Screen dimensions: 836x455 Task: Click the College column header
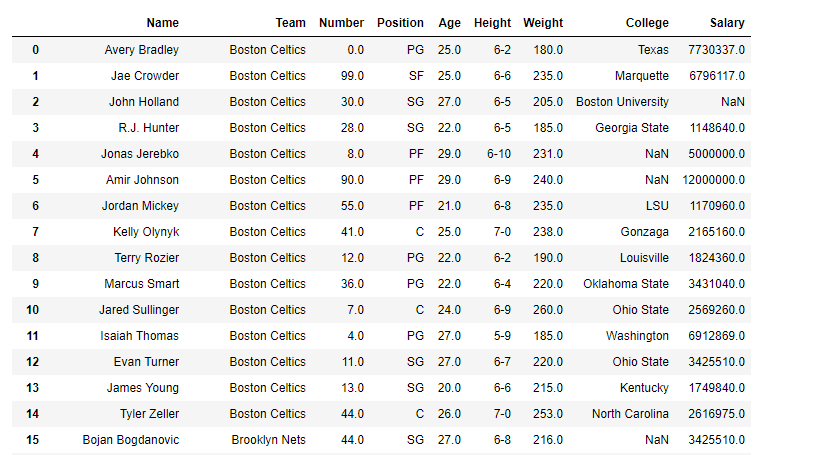[x=647, y=23]
